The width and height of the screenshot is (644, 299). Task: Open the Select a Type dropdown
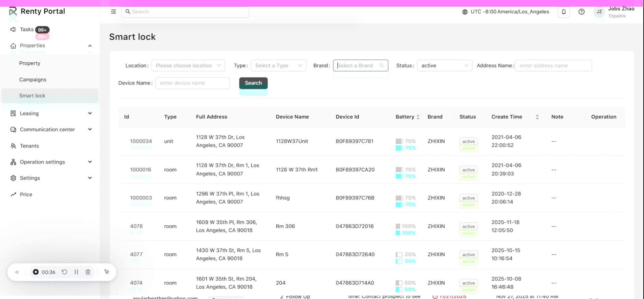pos(278,66)
